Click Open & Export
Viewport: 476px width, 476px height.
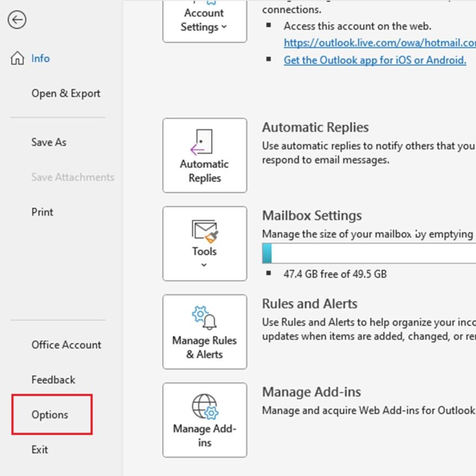(x=66, y=93)
